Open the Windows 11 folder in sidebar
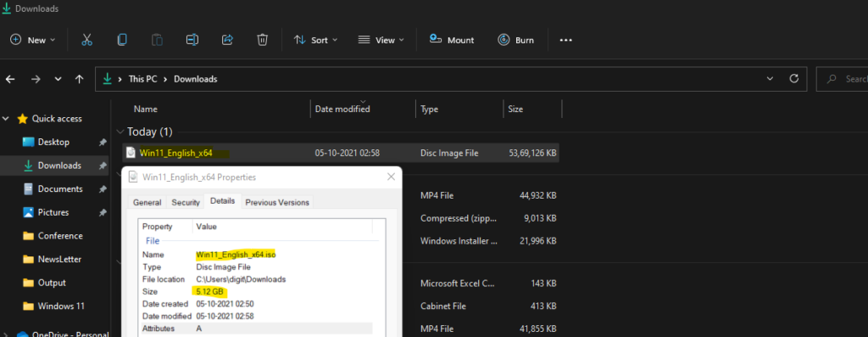The image size is (868, 337). tap(61, 306)
